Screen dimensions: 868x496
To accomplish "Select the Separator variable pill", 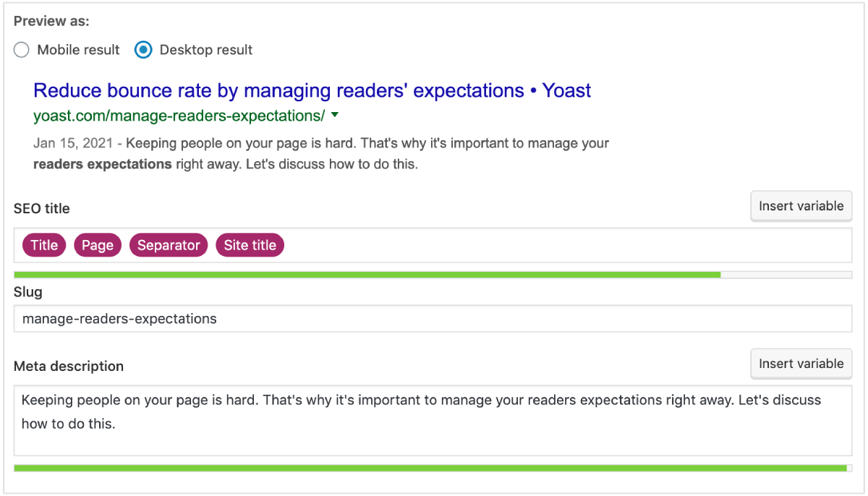I will (168, 245).
